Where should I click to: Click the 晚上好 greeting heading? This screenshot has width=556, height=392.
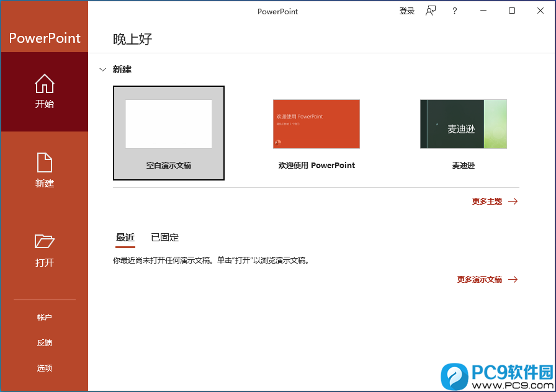coord(132,39)
